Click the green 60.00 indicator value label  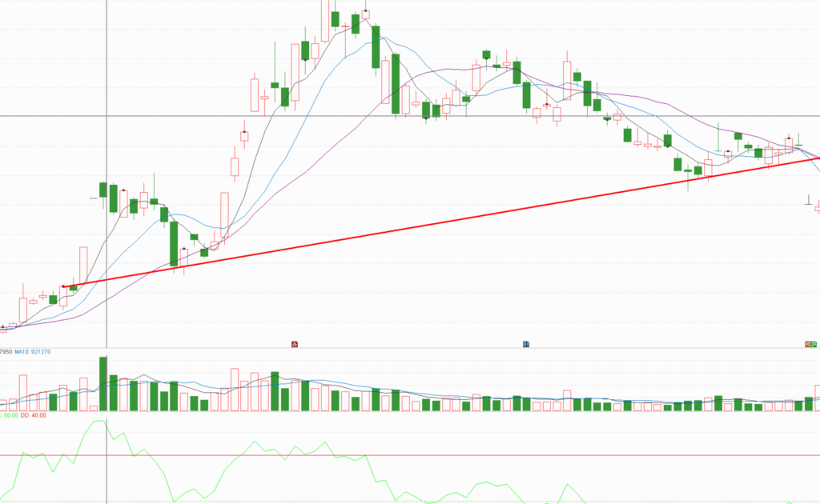pyautogui.click(x=11, y=415)
